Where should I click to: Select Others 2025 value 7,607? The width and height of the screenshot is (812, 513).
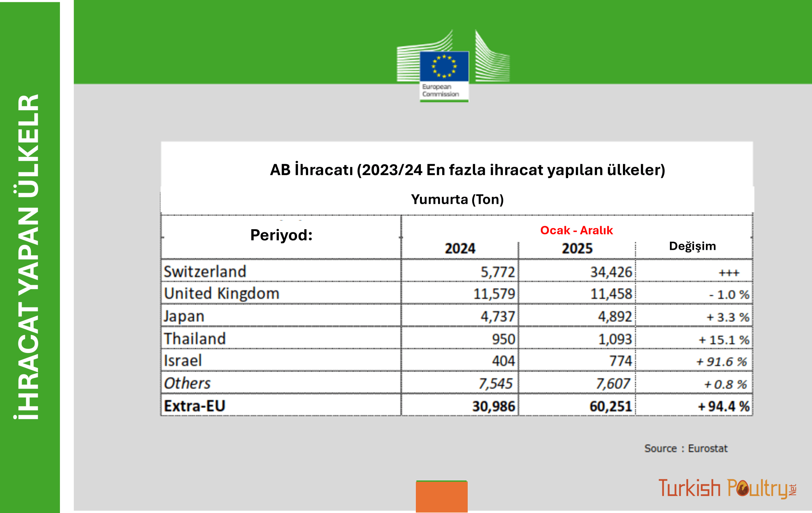(x=612, y=384)
